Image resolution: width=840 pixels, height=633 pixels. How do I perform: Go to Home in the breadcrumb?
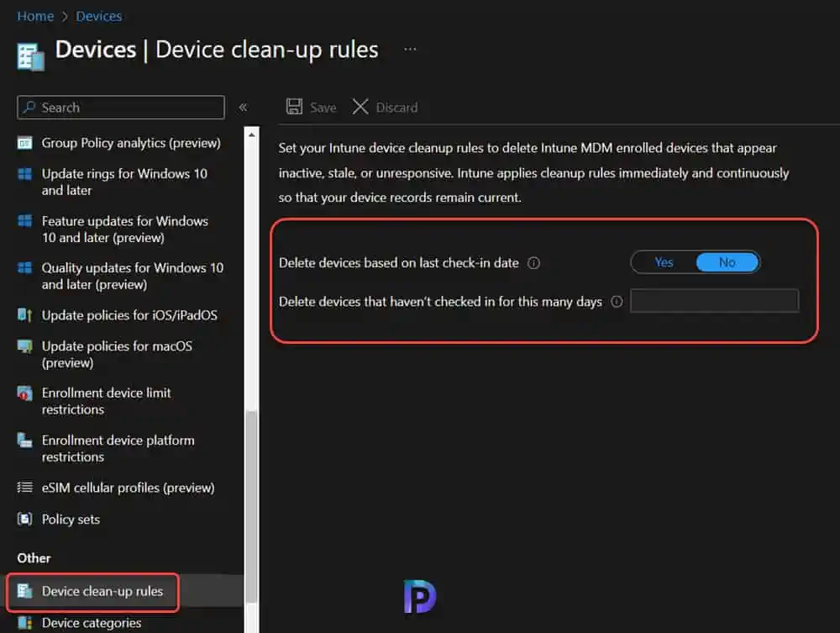coord(35,17)
